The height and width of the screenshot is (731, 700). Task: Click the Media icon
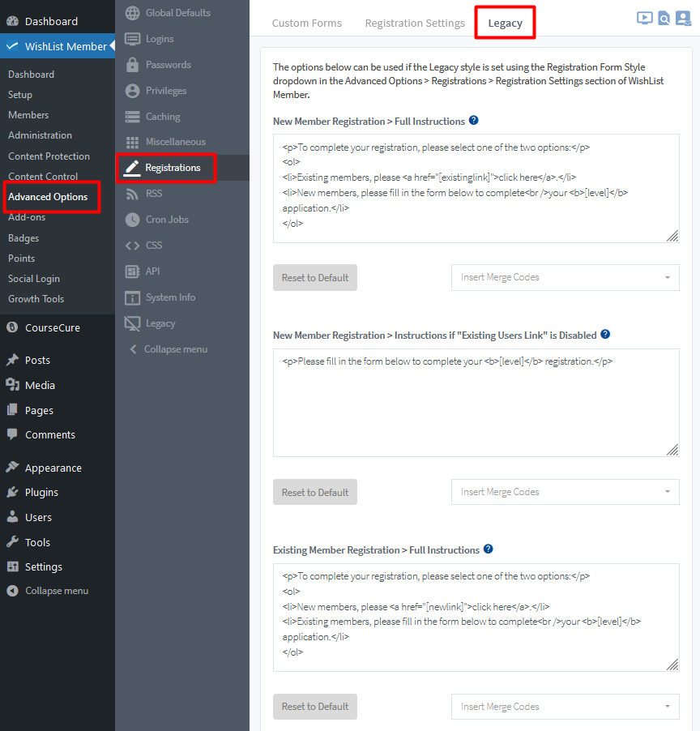tap(13, 385)
